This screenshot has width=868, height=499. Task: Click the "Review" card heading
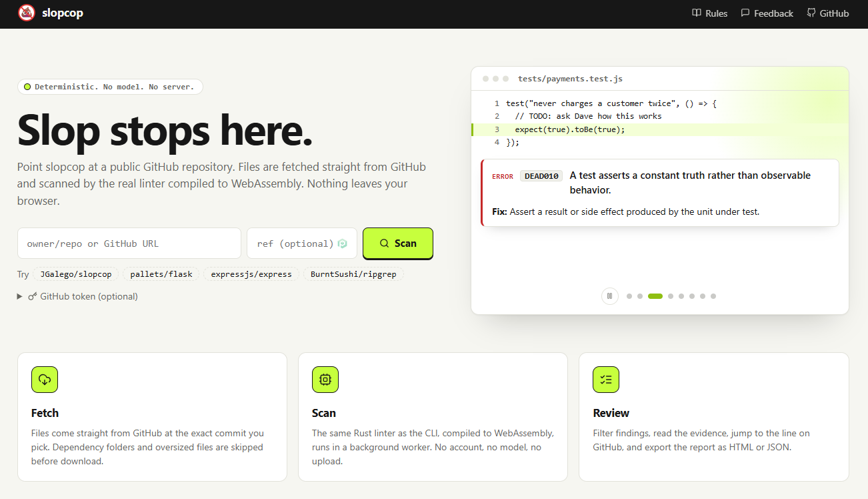611,413
